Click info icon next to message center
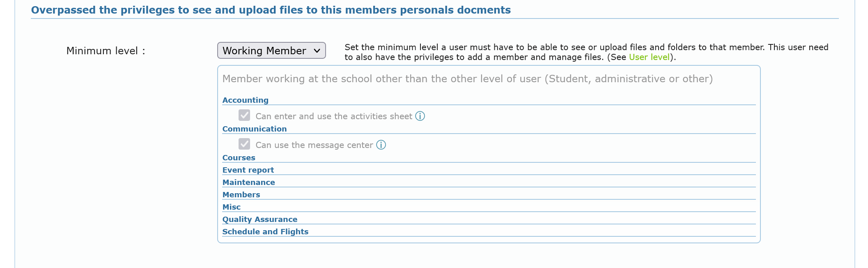This screenshot has height=268, width=868. 381,145
